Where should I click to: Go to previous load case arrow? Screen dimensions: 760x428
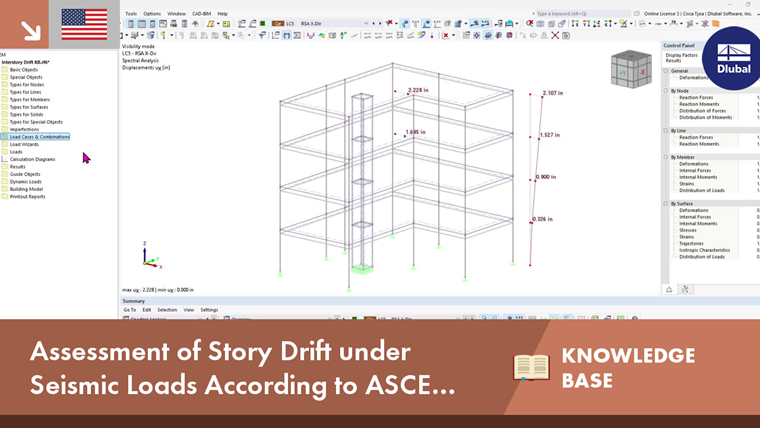(373, 23)
